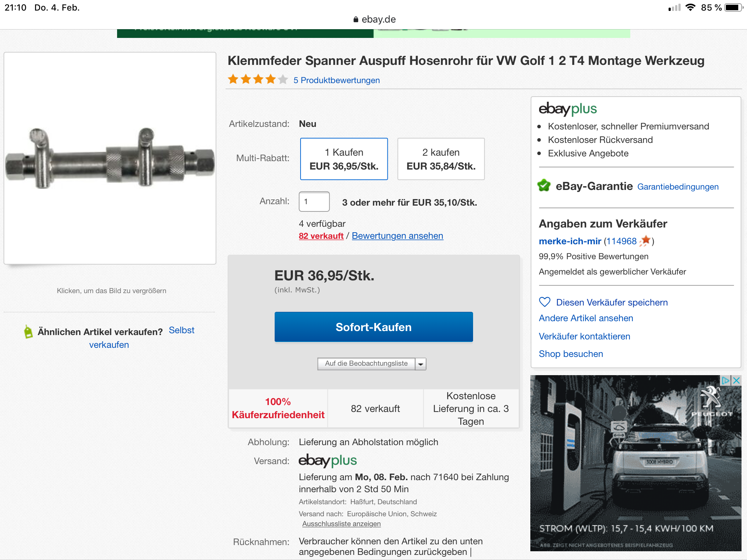Click the eBay-Garantie green checkmark icon
This screenshot has height=560, width=747.
point(544,186)
